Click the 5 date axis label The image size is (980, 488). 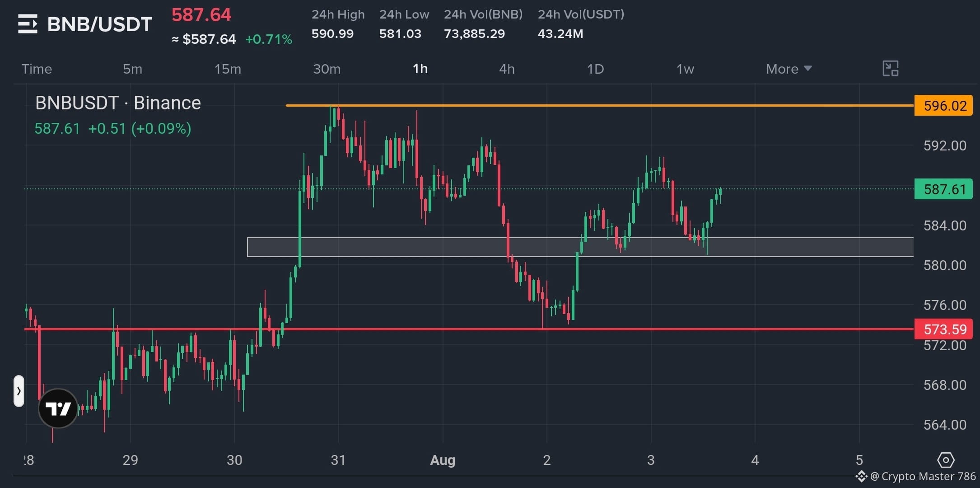pyautogui.click(x=859, y=460)
